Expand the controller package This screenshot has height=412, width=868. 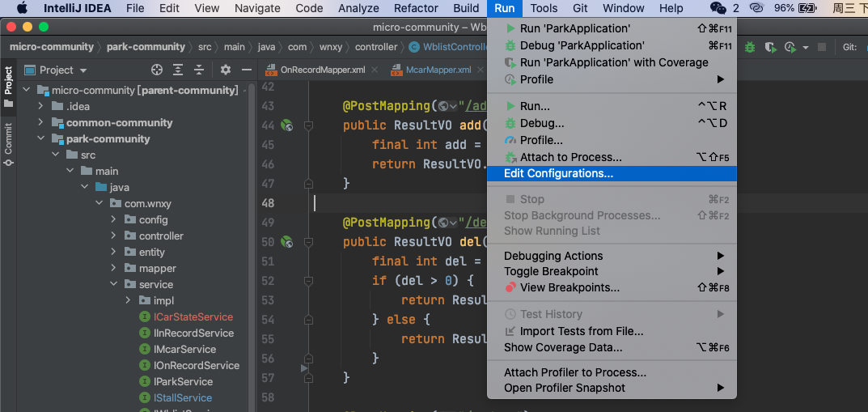[113, 236]
